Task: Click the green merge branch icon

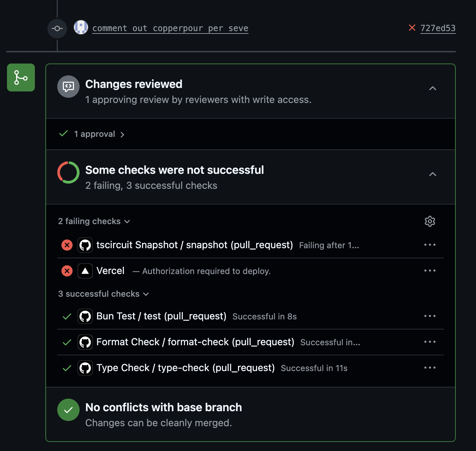Action: click(21, 77)
